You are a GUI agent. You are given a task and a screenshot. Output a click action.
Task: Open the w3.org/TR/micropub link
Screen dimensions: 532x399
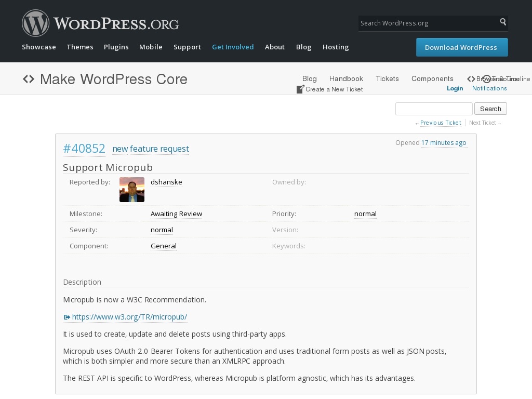pyautogui.click(x=129, y=317)
